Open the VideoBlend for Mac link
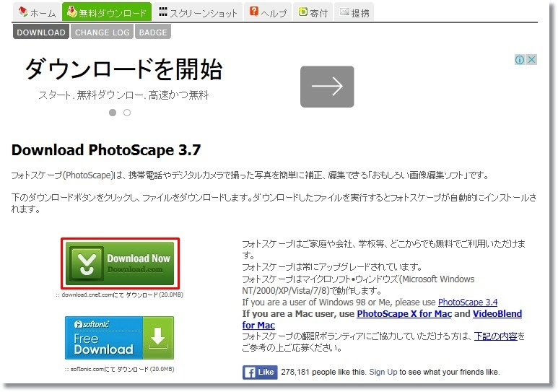558x392 pixels. [382, 319]
